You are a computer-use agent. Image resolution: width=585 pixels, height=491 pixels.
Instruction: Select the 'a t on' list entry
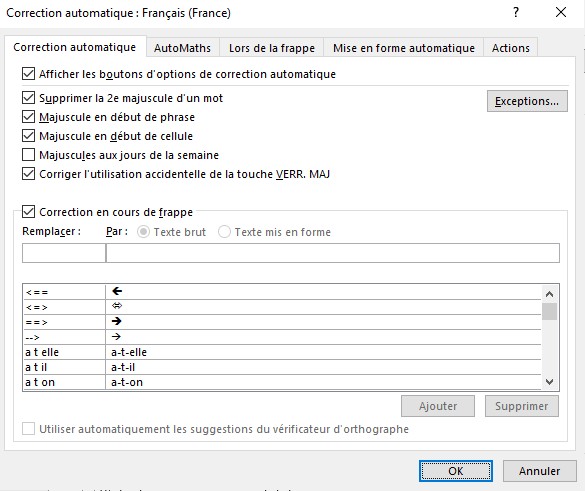coord(282,382)
